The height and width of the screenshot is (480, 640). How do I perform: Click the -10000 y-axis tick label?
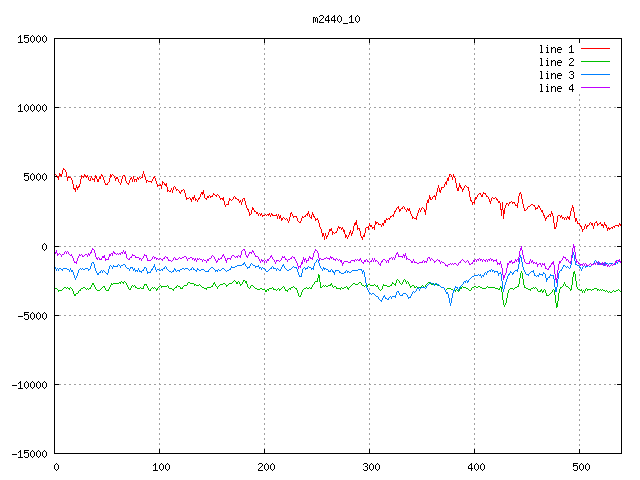[29, 384]
